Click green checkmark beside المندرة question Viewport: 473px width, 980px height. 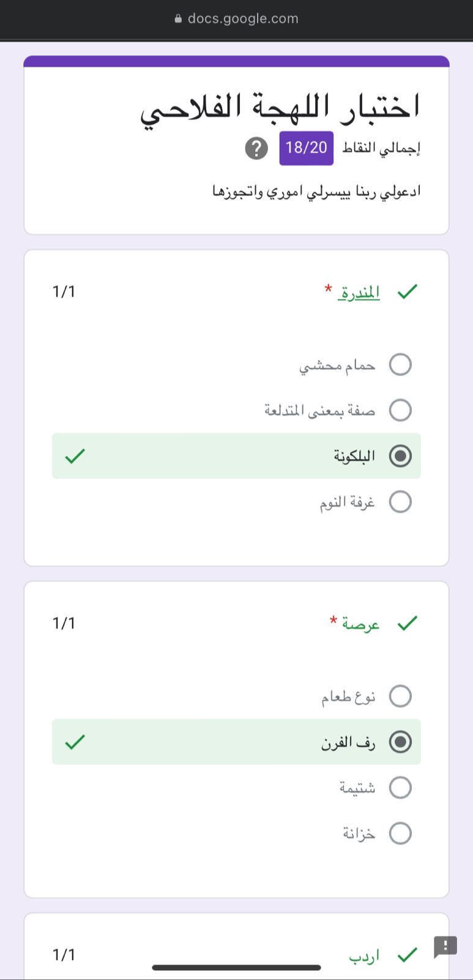(408, 292)
